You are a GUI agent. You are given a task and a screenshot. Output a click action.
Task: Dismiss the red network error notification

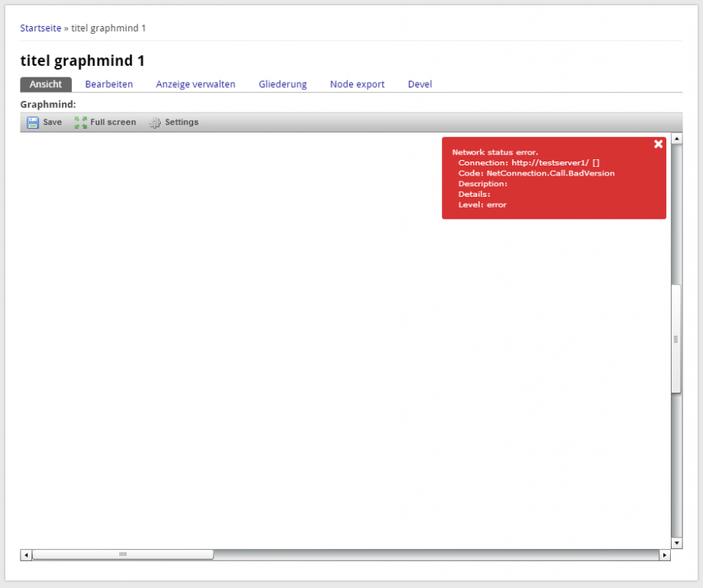(x=658, y=145)
